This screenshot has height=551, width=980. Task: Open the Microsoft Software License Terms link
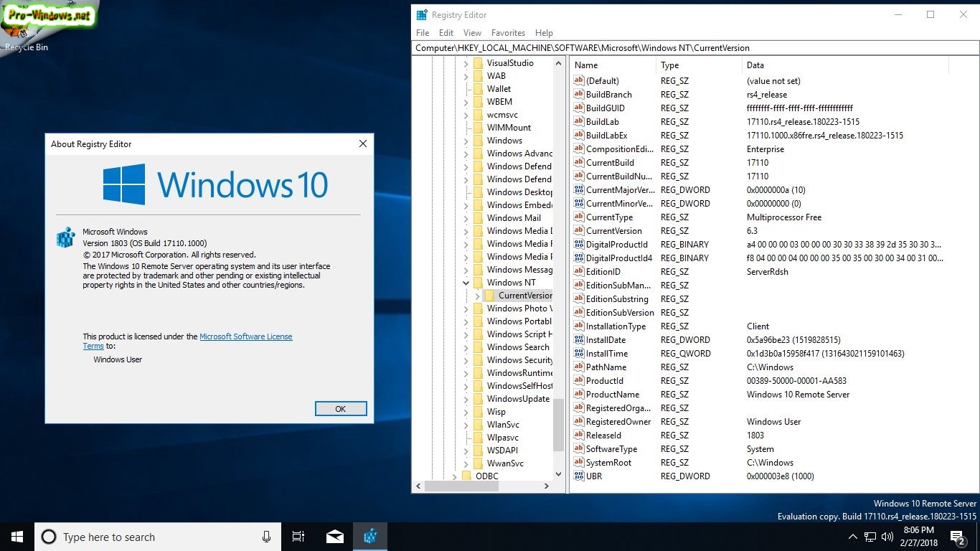[245, 336]
